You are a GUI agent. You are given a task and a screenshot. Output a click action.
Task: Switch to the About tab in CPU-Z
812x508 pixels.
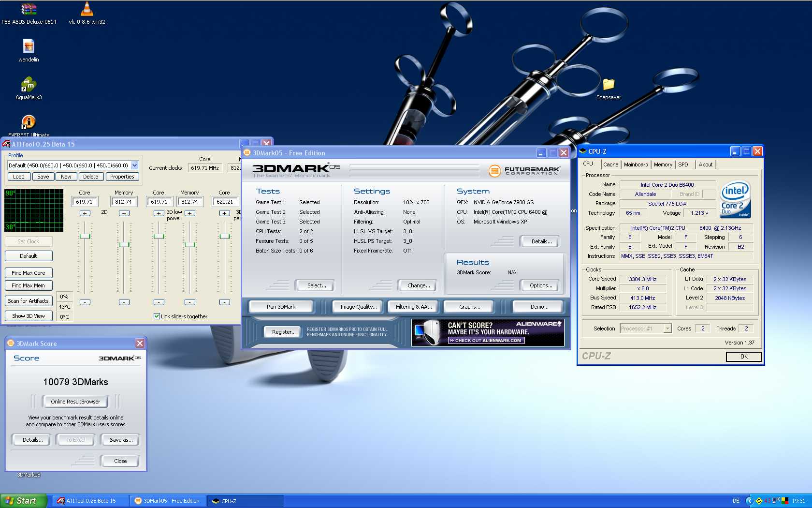[x=705, y=164]
